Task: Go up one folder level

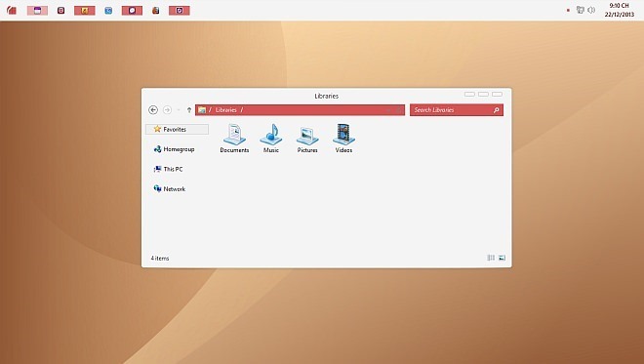Action: 189,110
